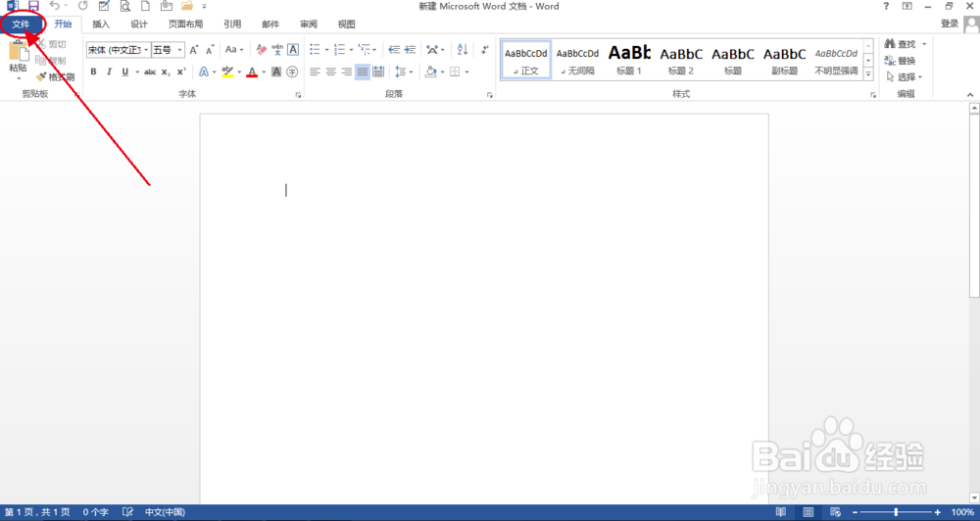980x521 pixels.
Task: Toggle bold formatting
Action: click(93, 71)
